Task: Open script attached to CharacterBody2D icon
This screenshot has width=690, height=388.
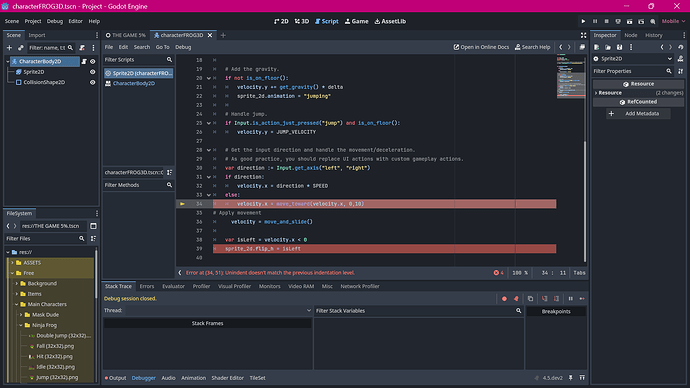Action: [84, 62]
